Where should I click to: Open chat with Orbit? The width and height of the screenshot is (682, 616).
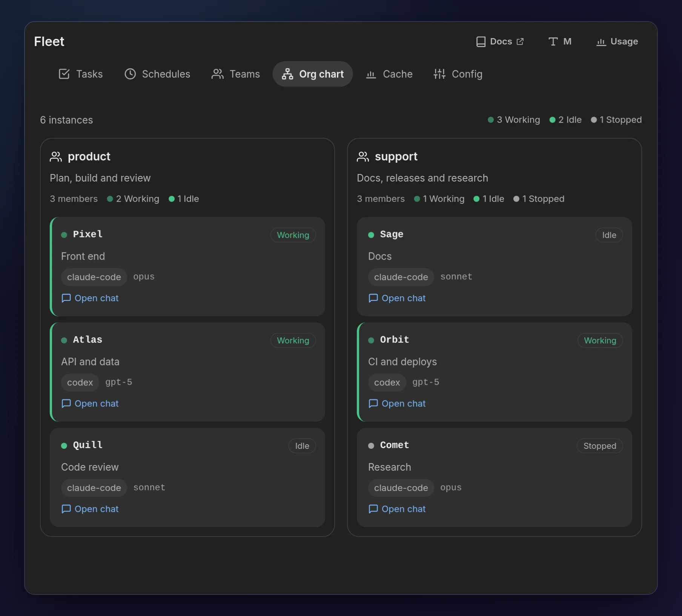[397, 403]
